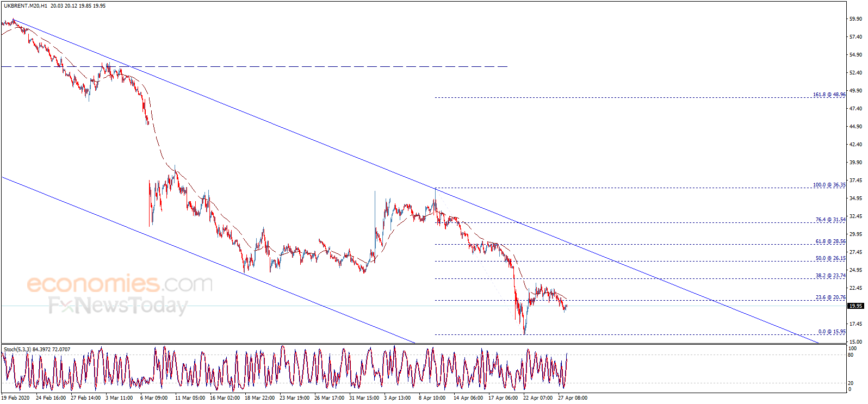Click the 3 Mar 11:00 time label
Viewport: 868px width, 404px height.
pos(119,398)
